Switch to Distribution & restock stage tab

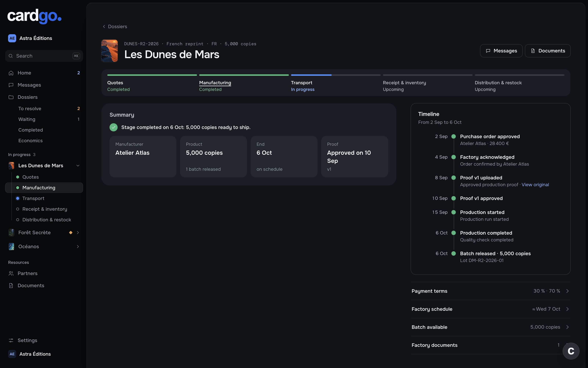519,83
